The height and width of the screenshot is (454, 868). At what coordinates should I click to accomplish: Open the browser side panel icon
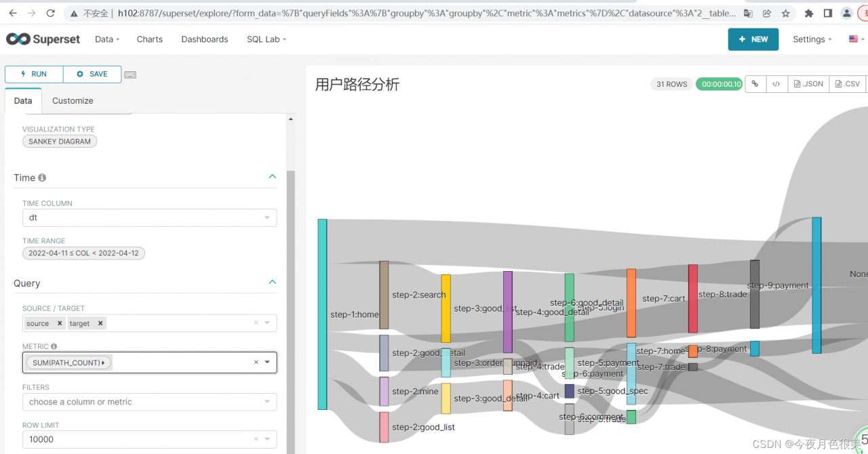pyautogui.click(x=828, y=13)
